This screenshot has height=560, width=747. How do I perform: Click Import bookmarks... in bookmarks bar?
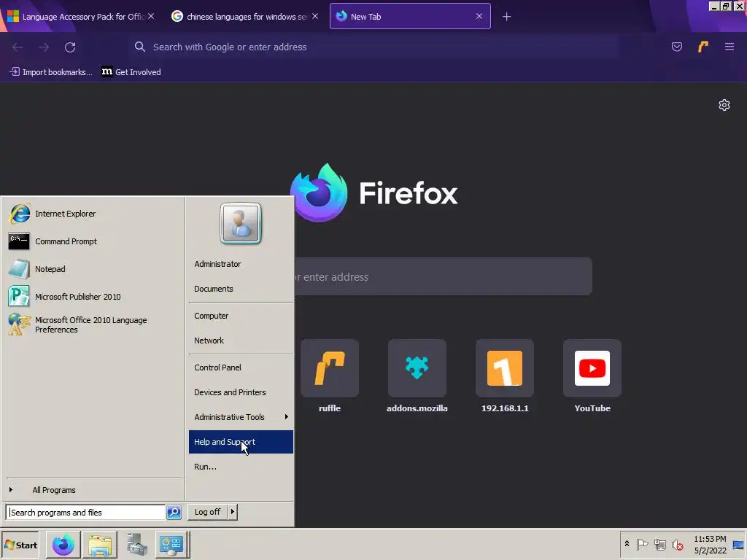coord(51,72)
